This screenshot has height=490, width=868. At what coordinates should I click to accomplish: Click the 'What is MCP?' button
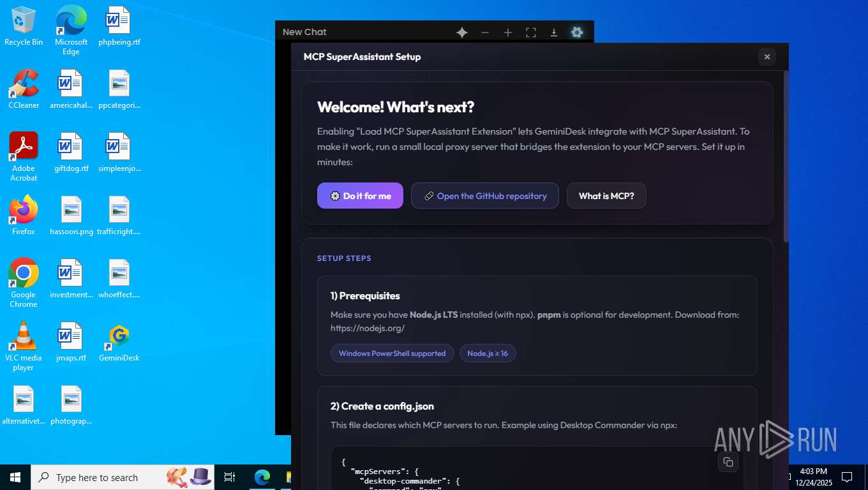(x=606, y=196)
